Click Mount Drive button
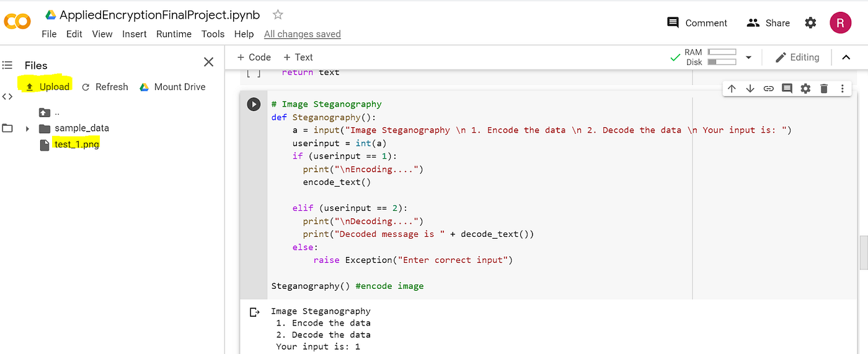Screen dimensions: 868x354 coord(172,87)
